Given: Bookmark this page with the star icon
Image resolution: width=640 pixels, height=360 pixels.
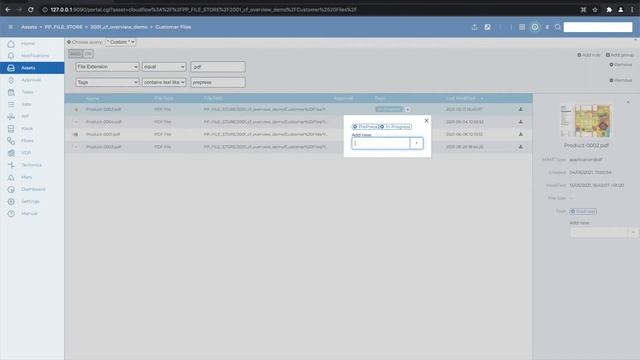Looking at the screenshot, I should click(x=595, y=9).
